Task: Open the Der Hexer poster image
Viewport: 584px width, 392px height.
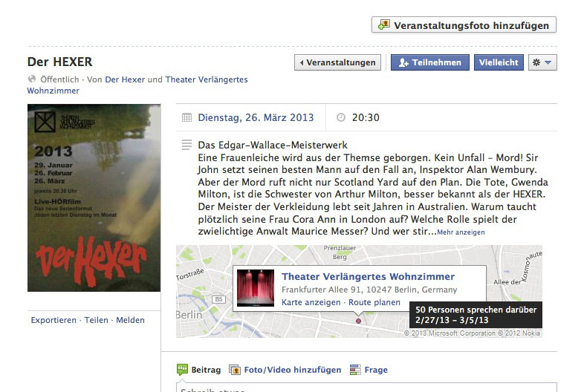Action: point(94,197)
